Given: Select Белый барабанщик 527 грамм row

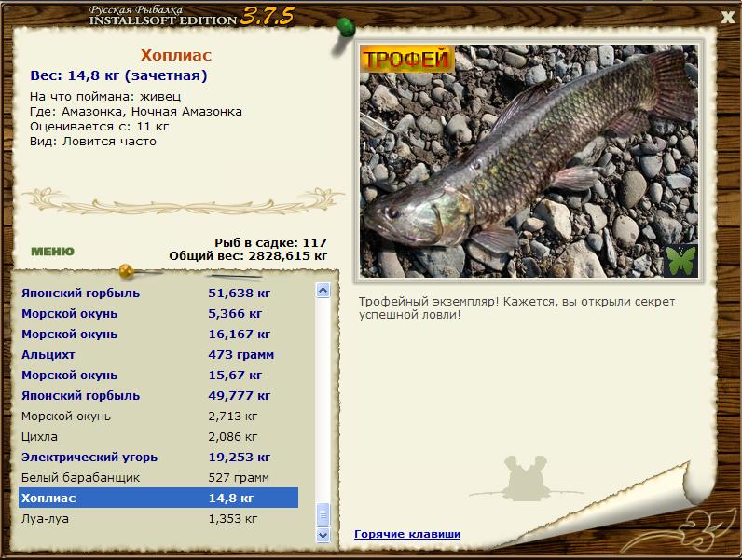Looking at the screenshot, I should pyautogui.click(x=158, y=478).
